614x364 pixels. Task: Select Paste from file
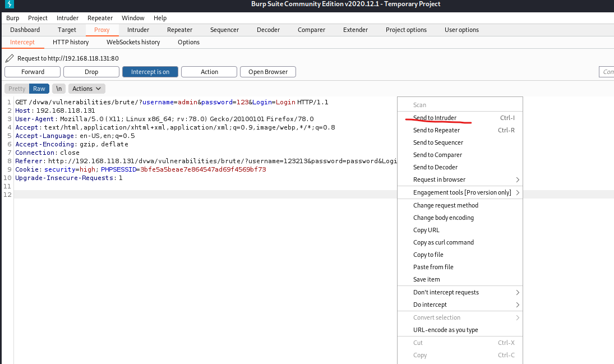460,267
